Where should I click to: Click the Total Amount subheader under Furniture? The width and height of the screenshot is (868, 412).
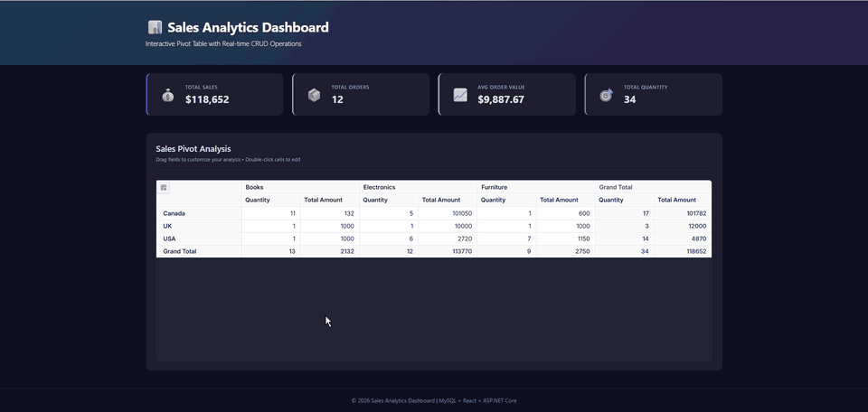565,200
